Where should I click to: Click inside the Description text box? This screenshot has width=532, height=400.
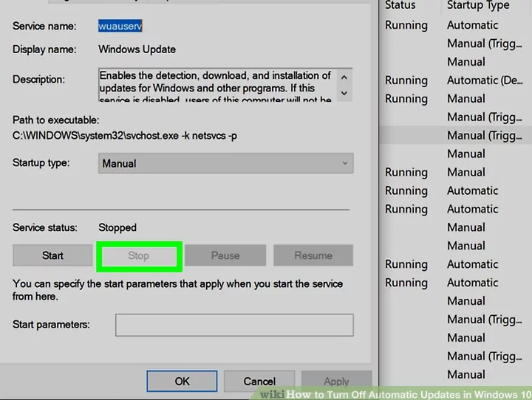pyautogui.click(x=216, y=85)
